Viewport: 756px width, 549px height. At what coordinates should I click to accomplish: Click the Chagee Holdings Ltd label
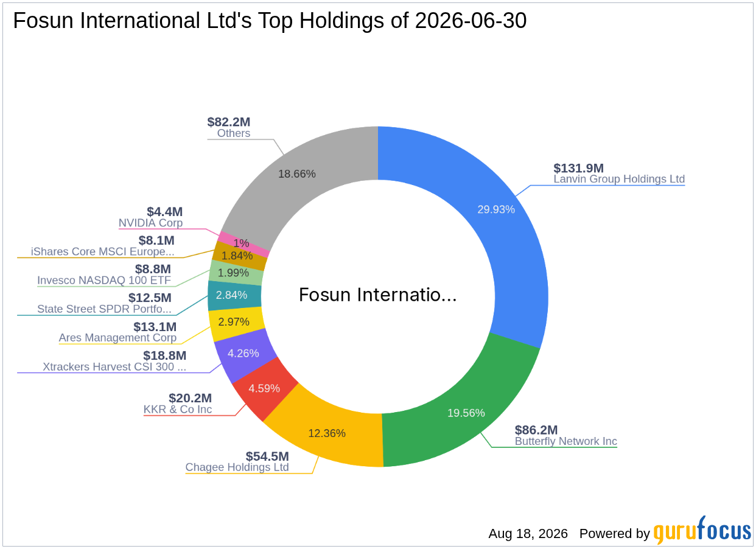coord(237,468)
